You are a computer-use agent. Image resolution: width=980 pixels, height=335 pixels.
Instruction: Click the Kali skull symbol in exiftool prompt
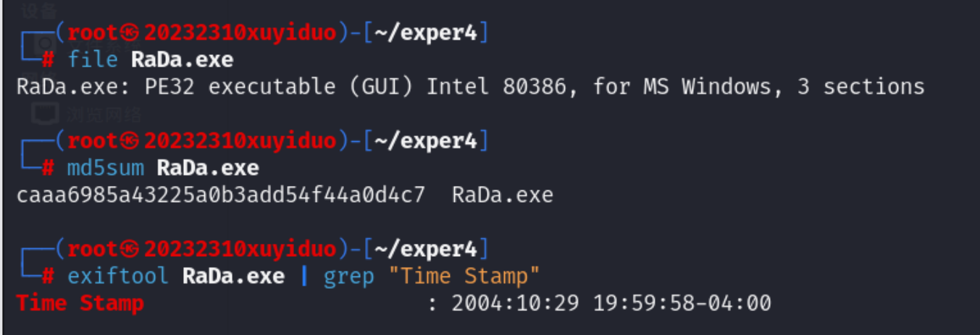tap(130, 250)
